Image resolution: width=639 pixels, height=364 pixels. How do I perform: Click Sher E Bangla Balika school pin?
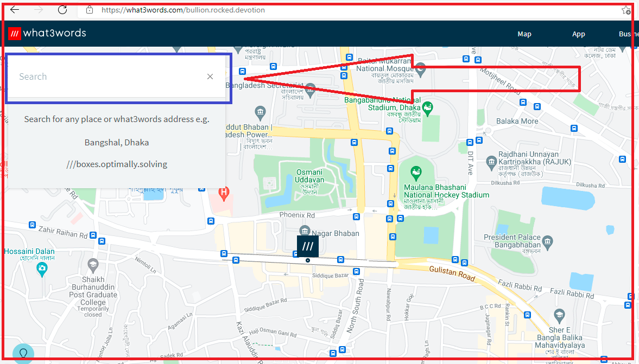coord(559,316)
